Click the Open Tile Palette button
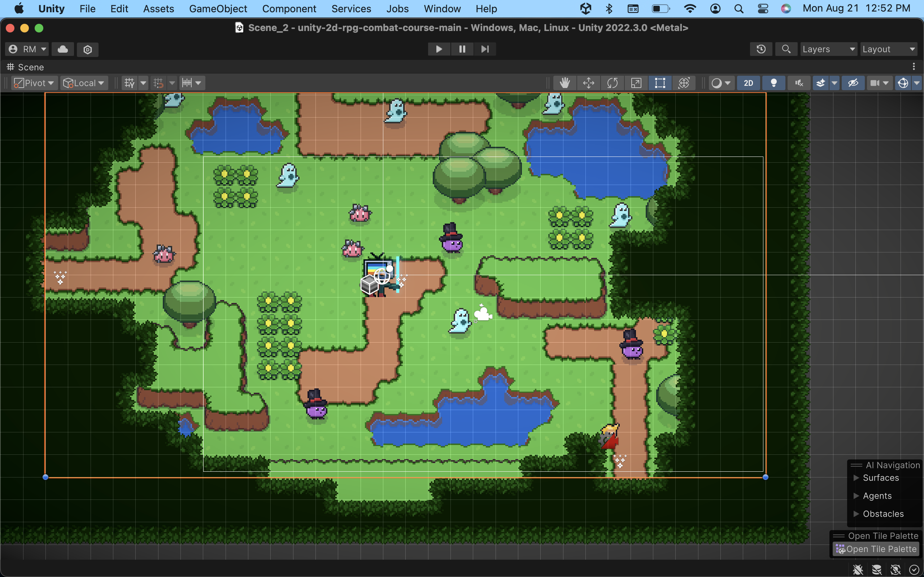Image resolution: width=924 pixels, height=577 pixels. click(x=876, y=549)
